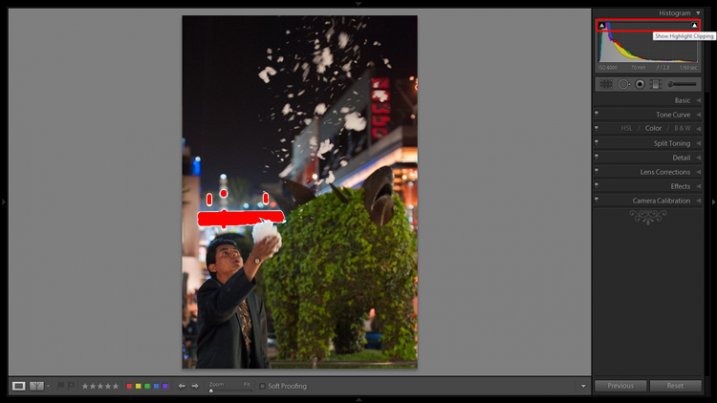Click the Reset button
717x403 pixels.
point(675,386)
